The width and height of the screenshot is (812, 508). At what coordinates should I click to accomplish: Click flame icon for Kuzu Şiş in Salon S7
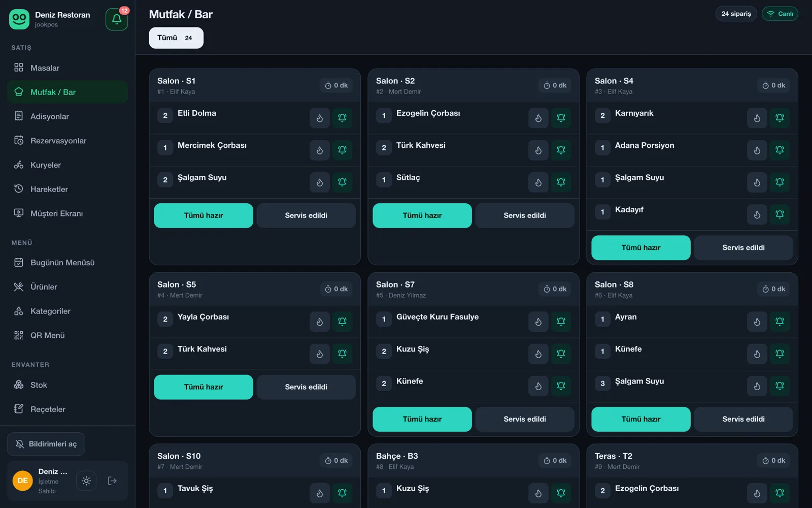[x=538, y=354]
